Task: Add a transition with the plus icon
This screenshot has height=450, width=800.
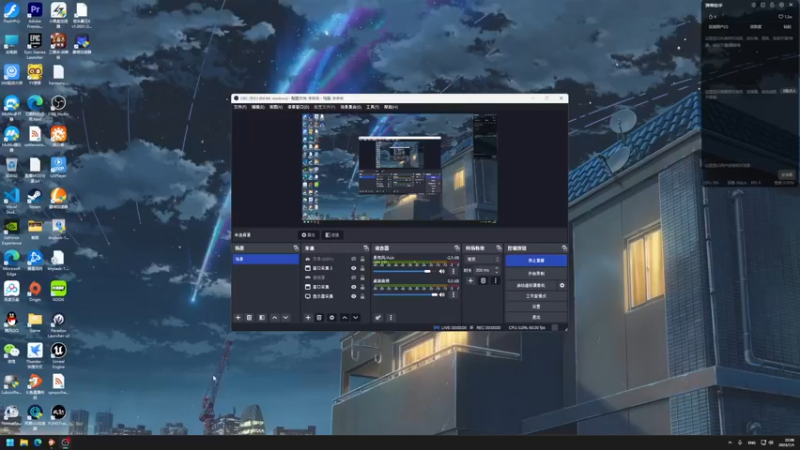Action: [x=470, y=281]
